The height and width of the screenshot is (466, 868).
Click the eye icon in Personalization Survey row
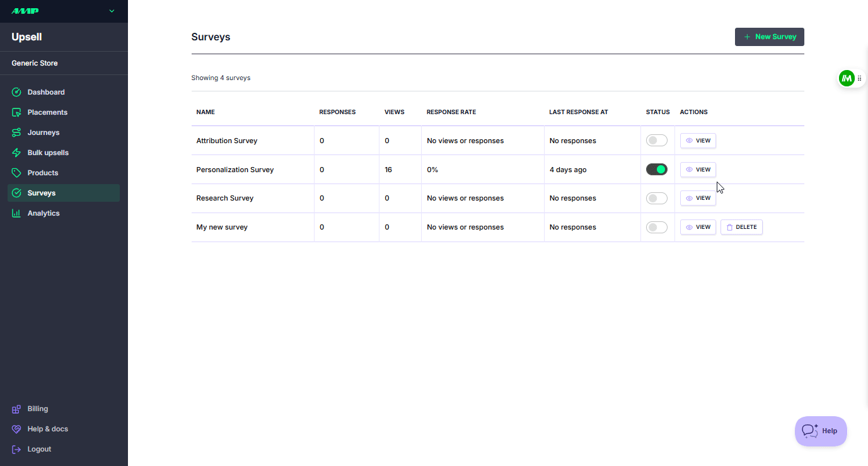[x=690, y=170]
